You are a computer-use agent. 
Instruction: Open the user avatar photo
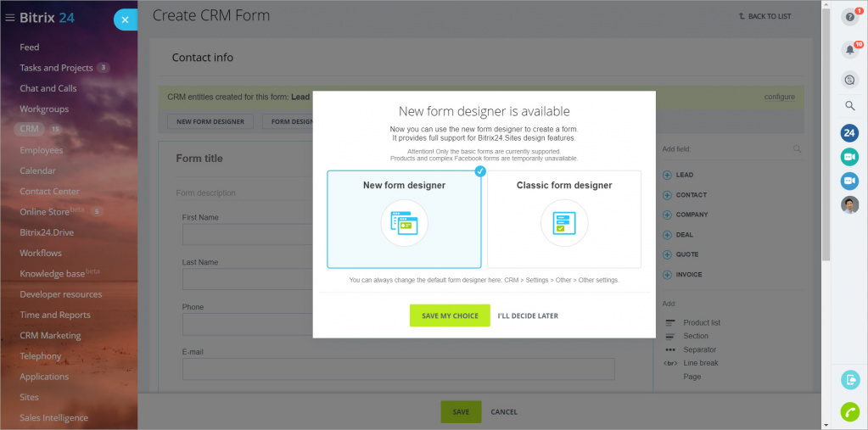pyautogui.click(x=849, y=204)
